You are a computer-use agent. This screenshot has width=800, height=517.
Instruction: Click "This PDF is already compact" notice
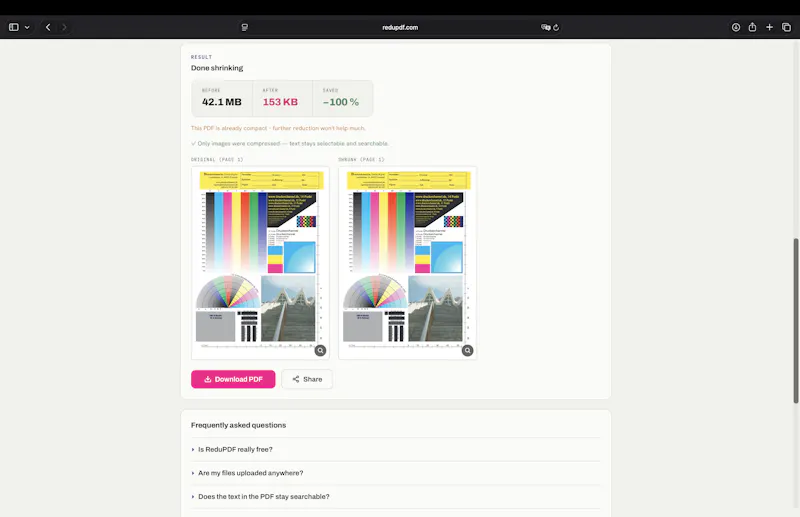(278, 128)
